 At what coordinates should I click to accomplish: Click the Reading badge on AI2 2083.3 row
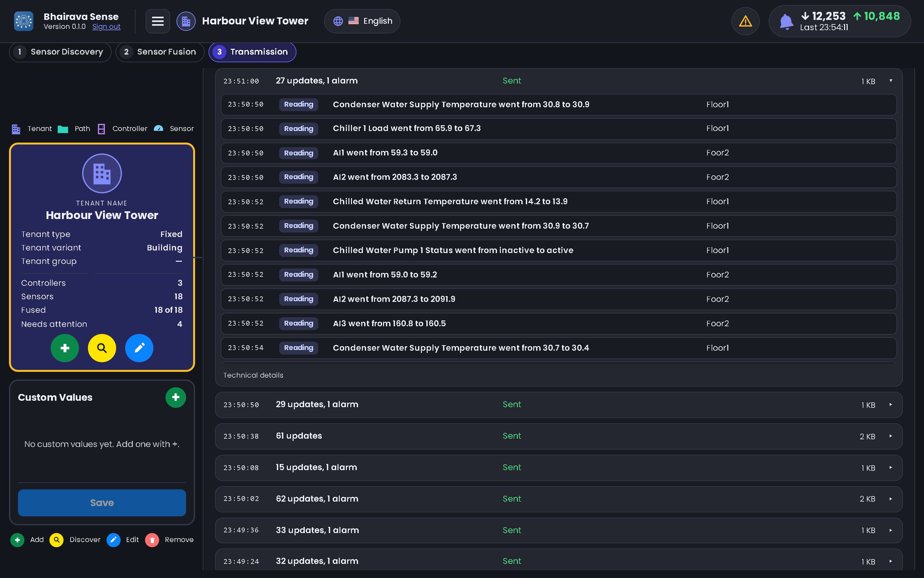pyautogui.click(x=299, y=177)
